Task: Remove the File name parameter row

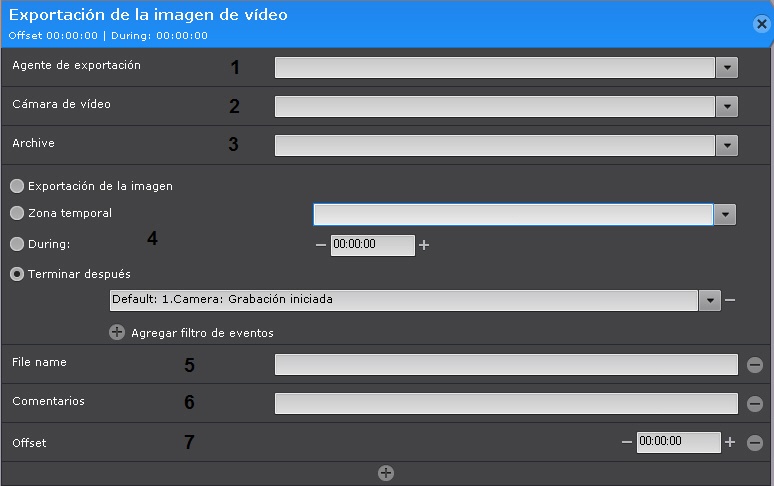Action: coord(755,365)
